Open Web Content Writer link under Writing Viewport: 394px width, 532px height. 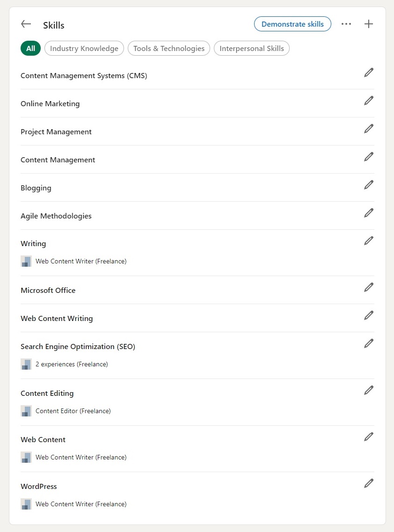[81, 262]
